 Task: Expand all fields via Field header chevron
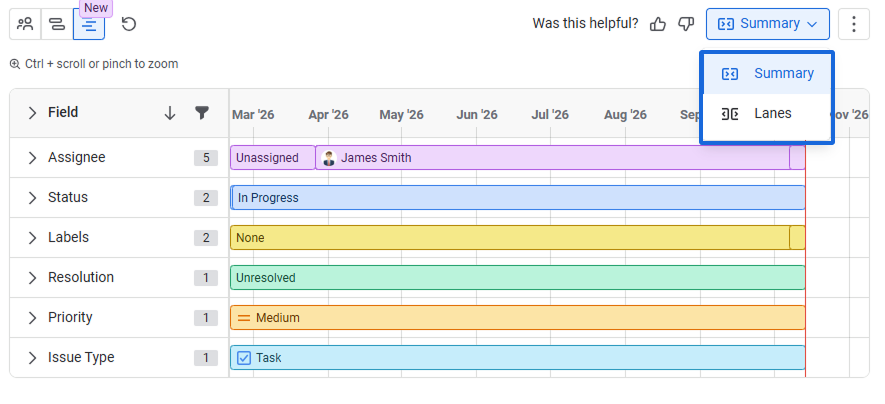[32, 113]
